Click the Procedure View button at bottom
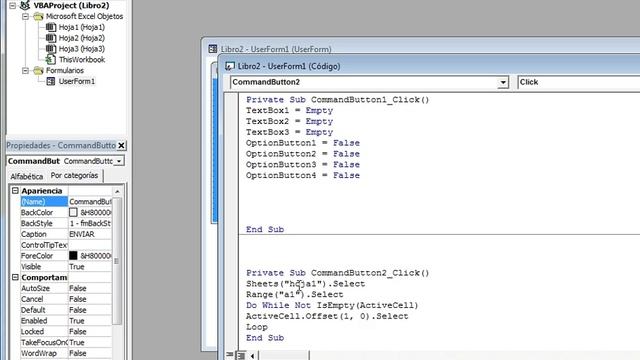 point(231,356)
